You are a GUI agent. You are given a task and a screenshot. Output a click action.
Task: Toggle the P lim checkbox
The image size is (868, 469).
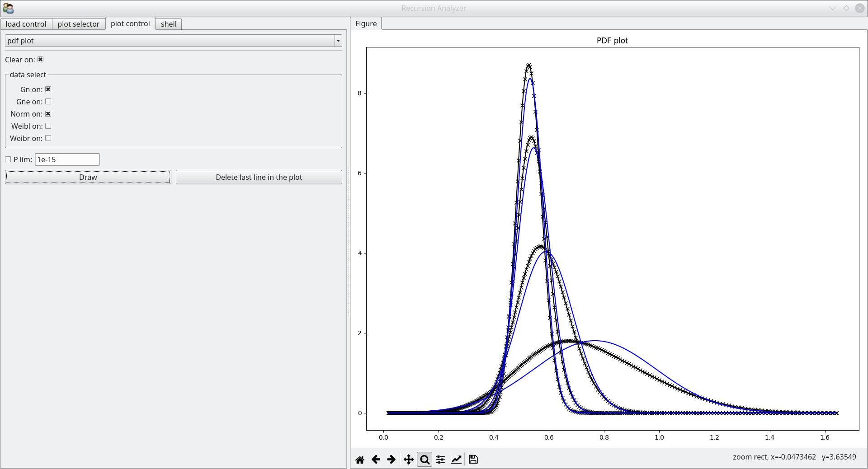pyautogui.click(x=8, y=159)
